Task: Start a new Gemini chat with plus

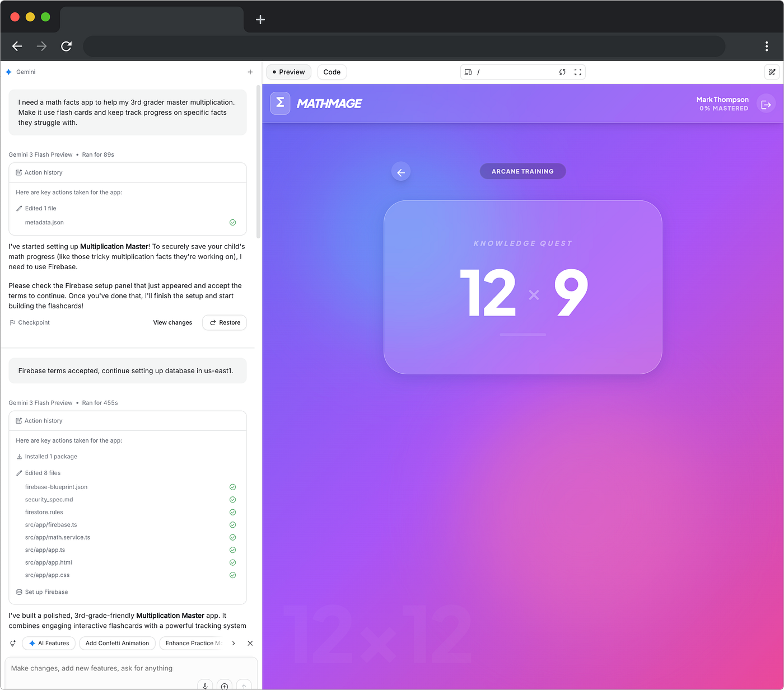Action: click(250, 72)
